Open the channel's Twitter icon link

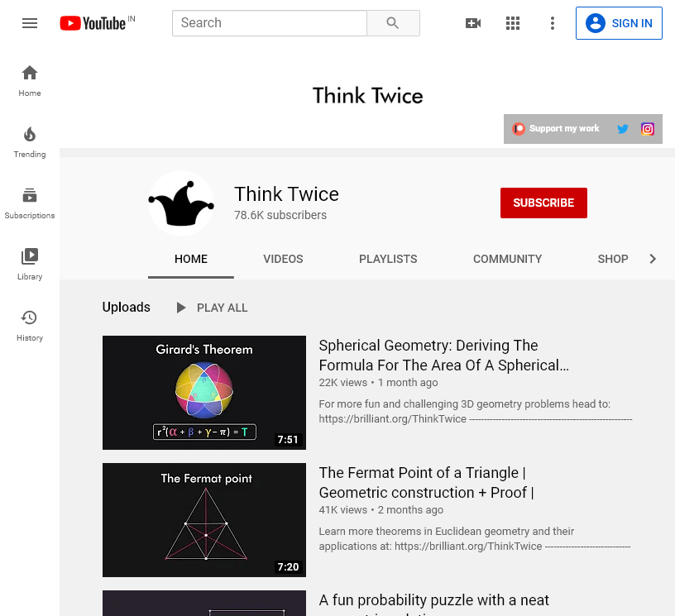623,129
